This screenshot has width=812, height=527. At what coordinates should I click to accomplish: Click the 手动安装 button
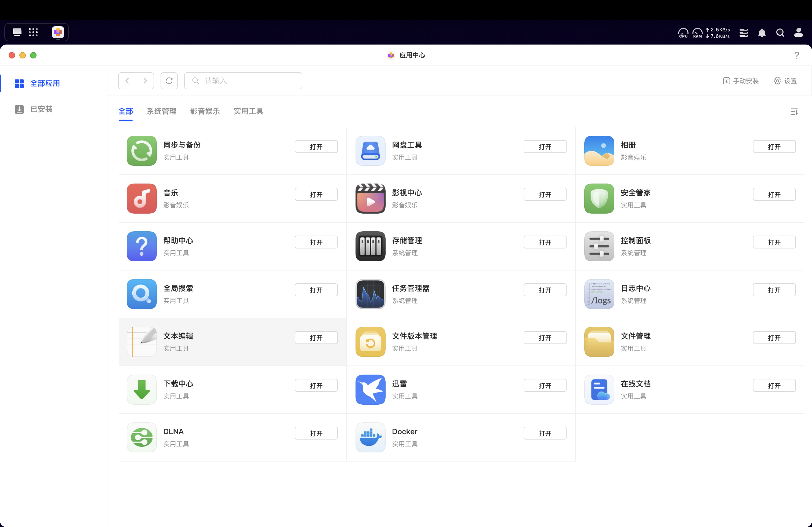(x=741, y=81)
